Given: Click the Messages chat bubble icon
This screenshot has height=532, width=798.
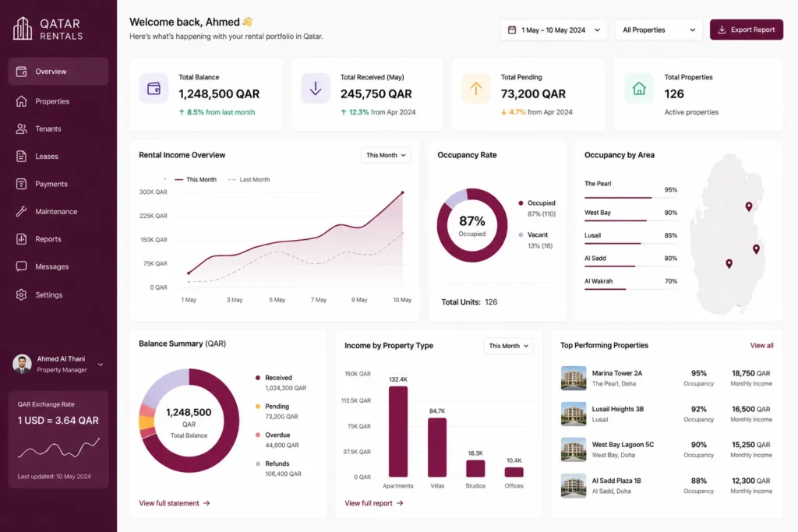Looking at the screenshot, I should click(21, 266).
